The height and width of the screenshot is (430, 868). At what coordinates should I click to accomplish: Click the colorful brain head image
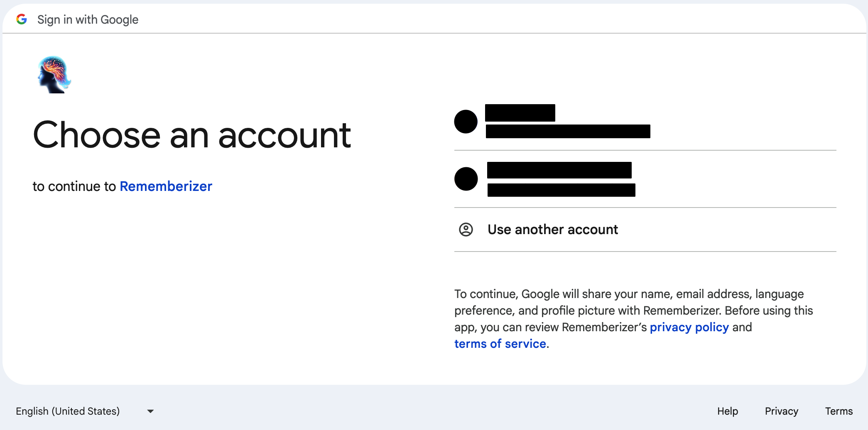point(54,73)
